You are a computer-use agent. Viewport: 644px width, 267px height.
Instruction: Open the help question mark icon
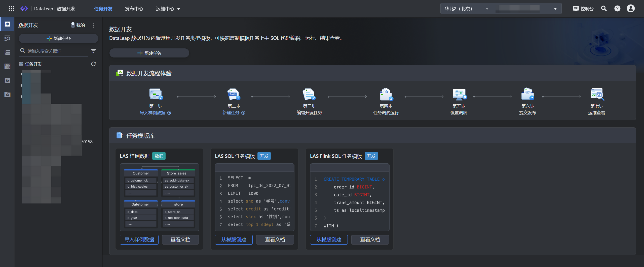(617, 9)
